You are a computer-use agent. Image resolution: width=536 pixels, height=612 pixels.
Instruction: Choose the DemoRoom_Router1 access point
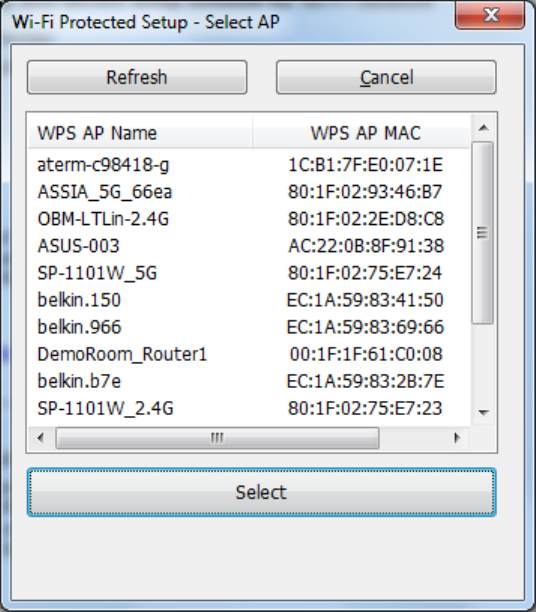(249, 354)
